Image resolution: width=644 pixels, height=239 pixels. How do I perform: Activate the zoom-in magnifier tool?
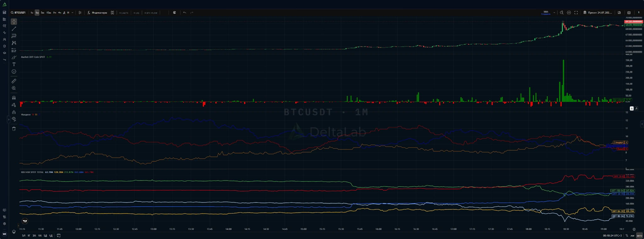point(14,88)
